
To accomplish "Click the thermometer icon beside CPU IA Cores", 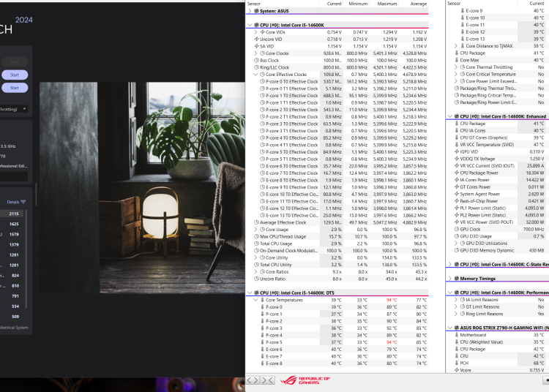I will (x=457, y=130).
